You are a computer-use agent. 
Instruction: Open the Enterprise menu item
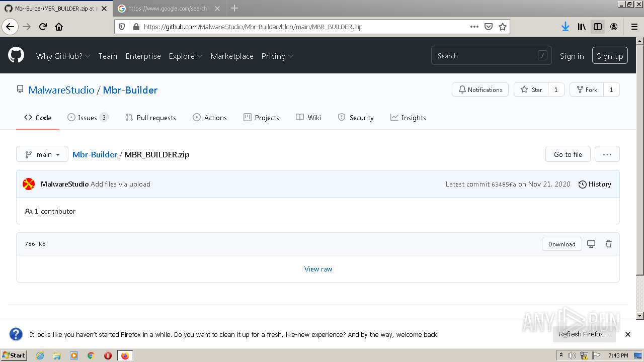tap(143, 56)
